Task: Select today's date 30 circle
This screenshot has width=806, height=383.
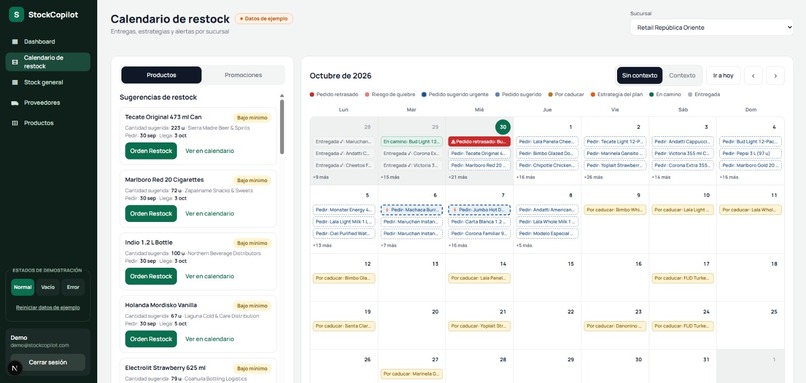Action: click(503, 127)
